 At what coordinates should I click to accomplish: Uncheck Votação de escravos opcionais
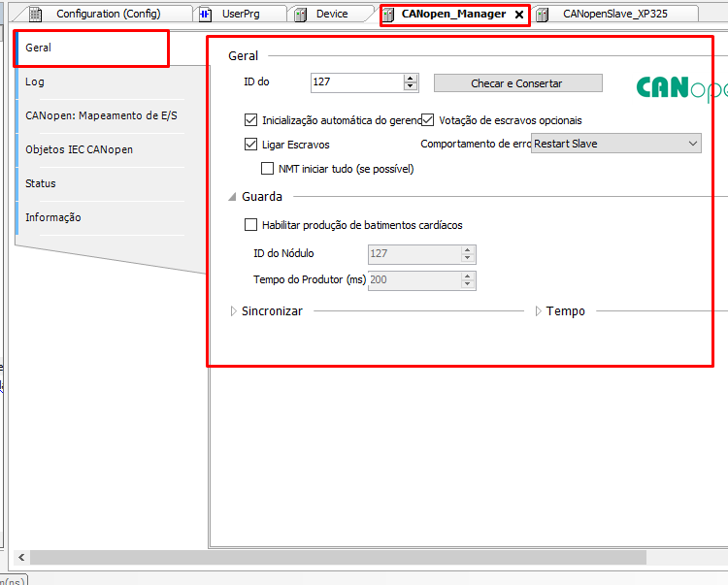[x=428, y=120]
